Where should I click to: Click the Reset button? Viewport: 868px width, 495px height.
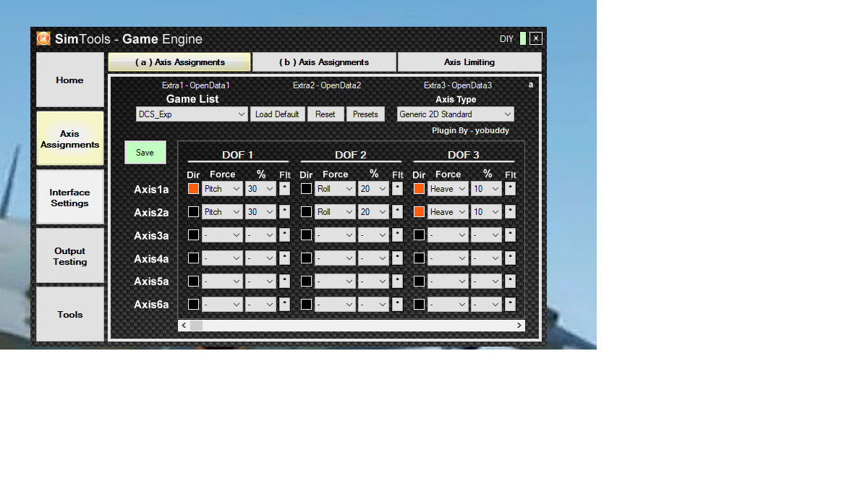click(325, 114)
